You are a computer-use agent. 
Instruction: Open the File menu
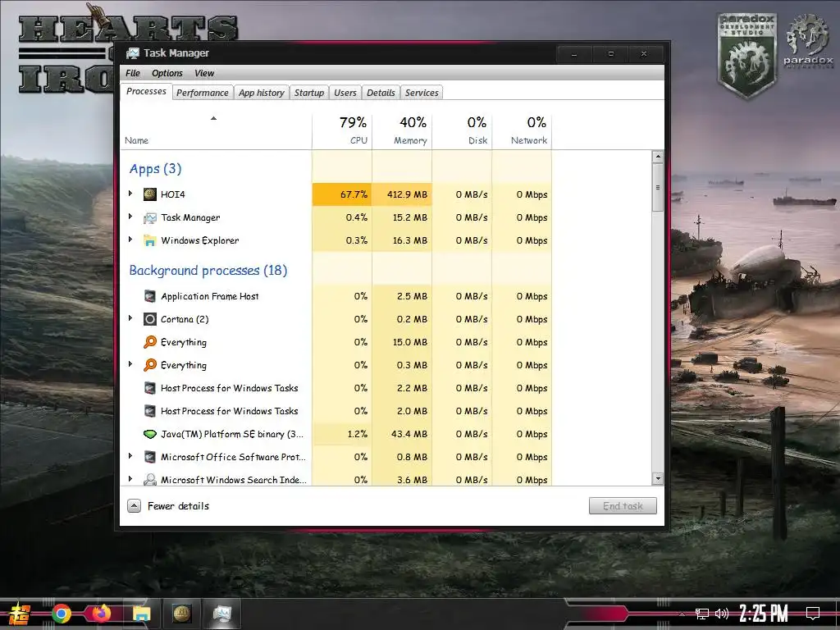pyautogui.click(x=133, y=73)
